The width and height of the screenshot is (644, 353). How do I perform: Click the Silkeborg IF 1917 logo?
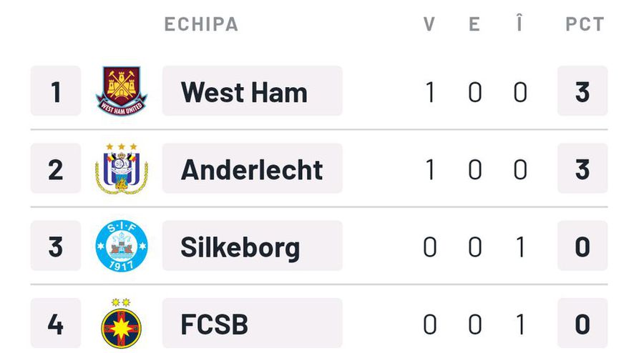point(121,246)
